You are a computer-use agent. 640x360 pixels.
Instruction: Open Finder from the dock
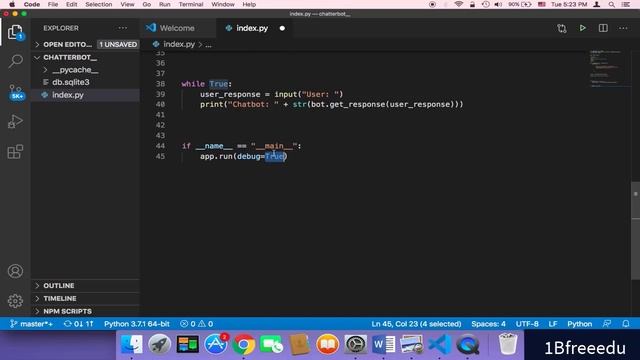click(x=131, y=344)
